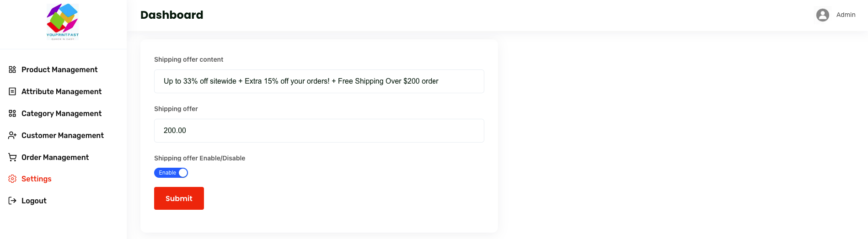
Task: Click the Admin avatar icon
Action: [x=822, y=15]
